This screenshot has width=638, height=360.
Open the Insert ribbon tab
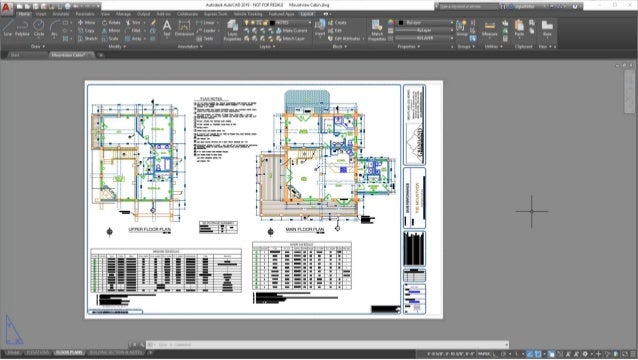[41, 14]
